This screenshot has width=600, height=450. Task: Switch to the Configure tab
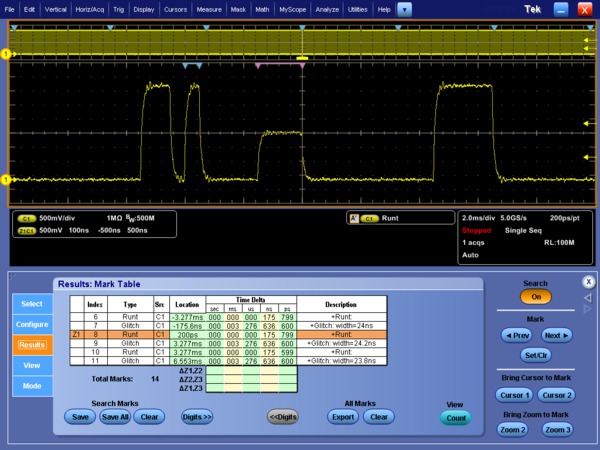31,324
